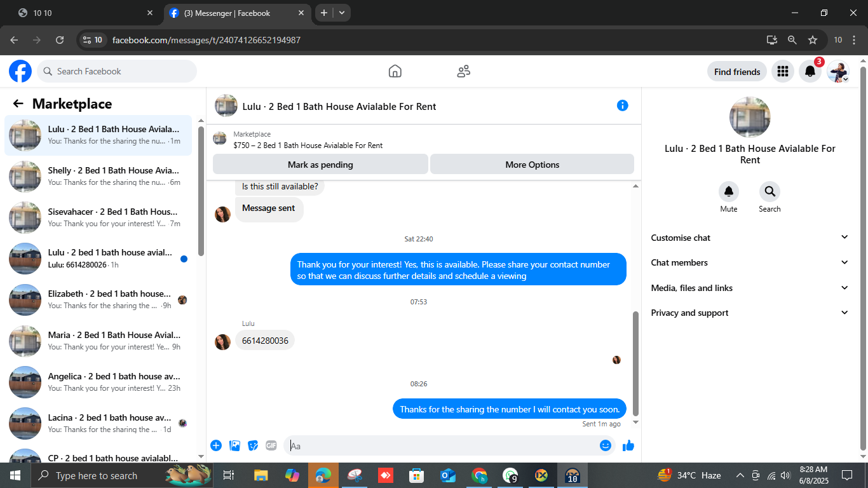Select the Messenger | Facebook browser tab
Screen dimensions: 868x488
click(x=238, y=13)
